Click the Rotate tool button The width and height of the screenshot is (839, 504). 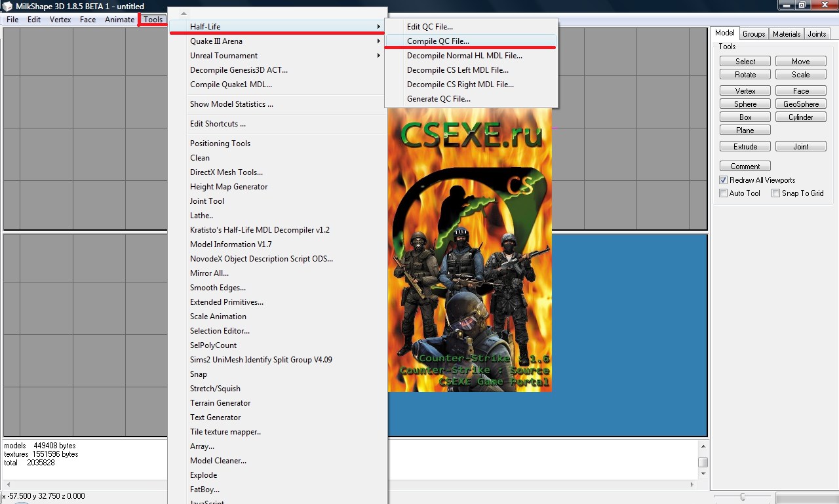[x=745, y=75]
